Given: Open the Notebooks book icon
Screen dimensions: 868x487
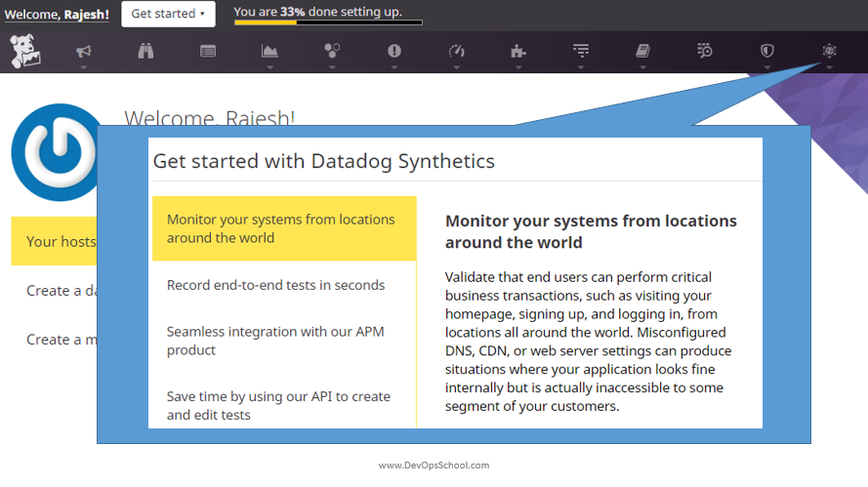Looking at the screenshot, I should [642, 52].
